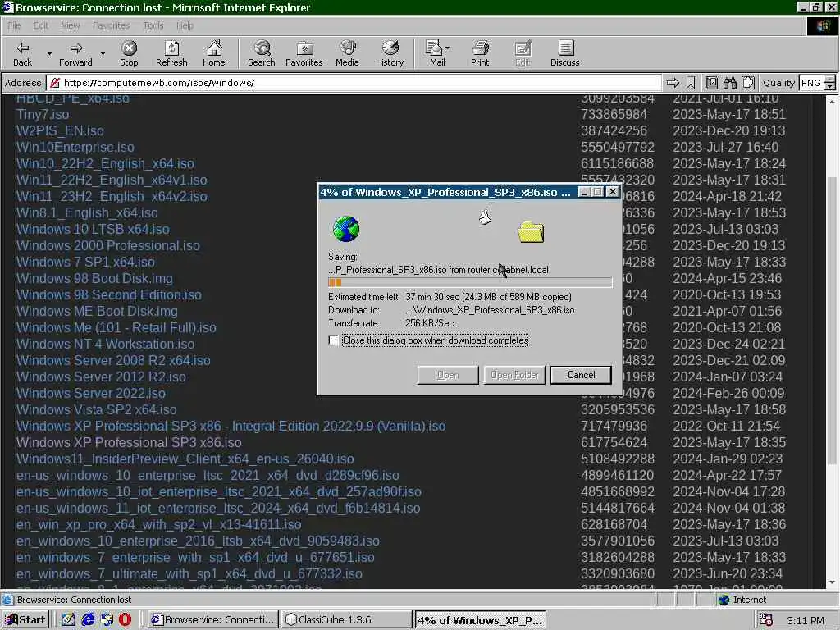Click the Quality PNG field
Viewport: 840px width, 630px height.
[x=810, y=83]
